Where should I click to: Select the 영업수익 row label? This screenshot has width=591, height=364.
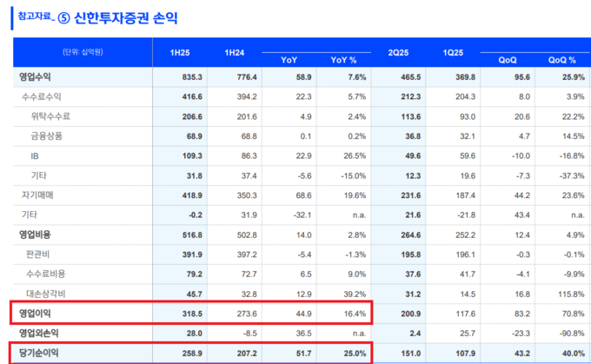pos(35,77)
